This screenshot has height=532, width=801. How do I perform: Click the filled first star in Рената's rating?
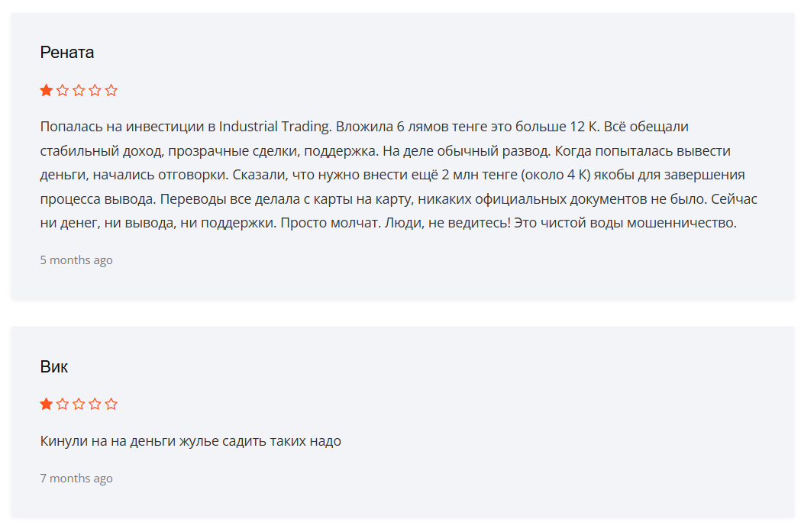coord(47,90)
